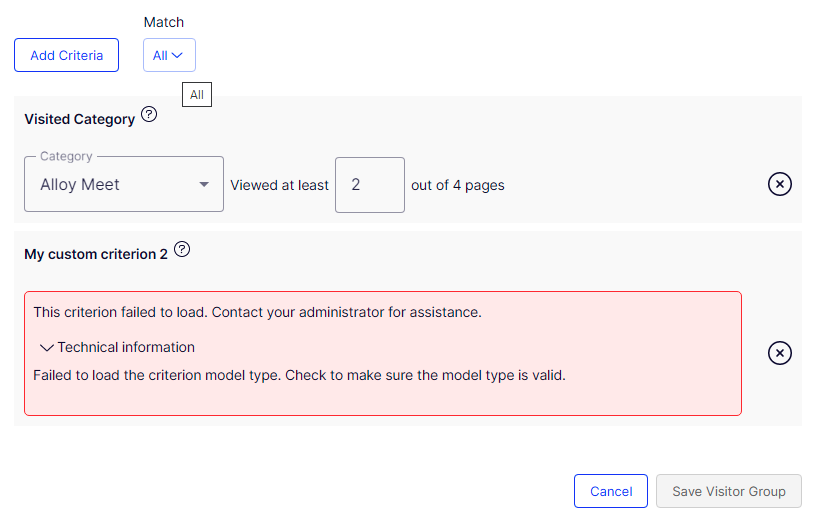
Task: Click the 'Failed to load the criterion model type' text
Action: (x=299, y=376)
